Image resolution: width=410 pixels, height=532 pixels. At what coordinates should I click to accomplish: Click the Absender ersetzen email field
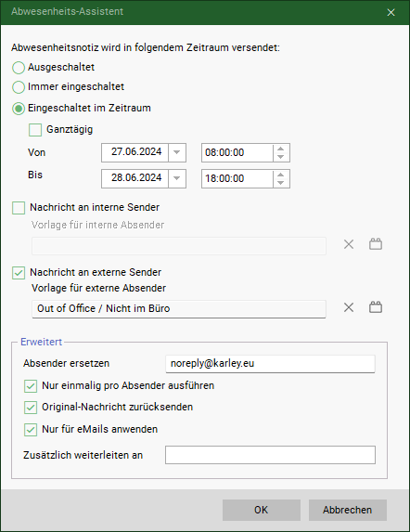(270, 364)
